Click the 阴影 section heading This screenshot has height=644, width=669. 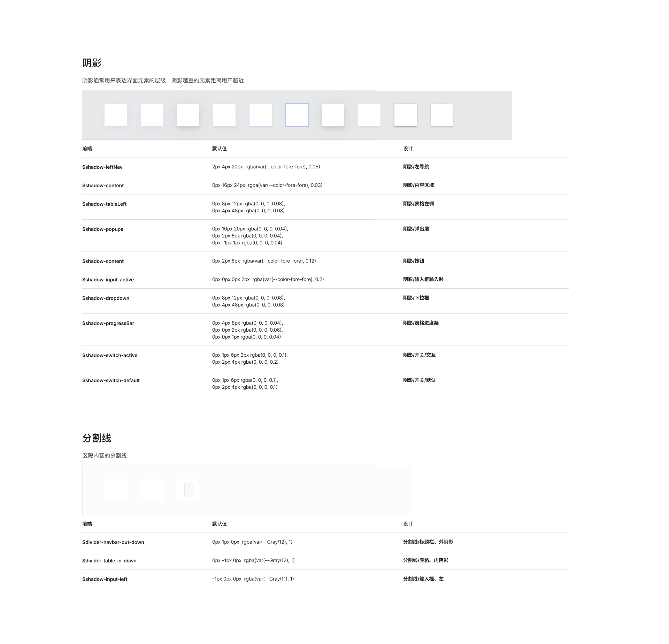coord(92,63)
